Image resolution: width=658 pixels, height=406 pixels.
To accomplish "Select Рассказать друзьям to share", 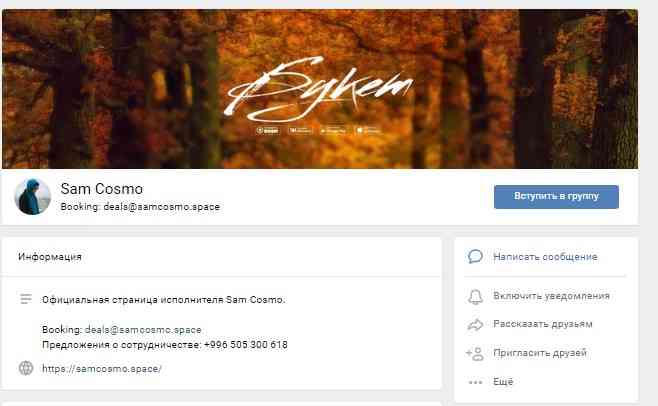I will pos(543,324).
